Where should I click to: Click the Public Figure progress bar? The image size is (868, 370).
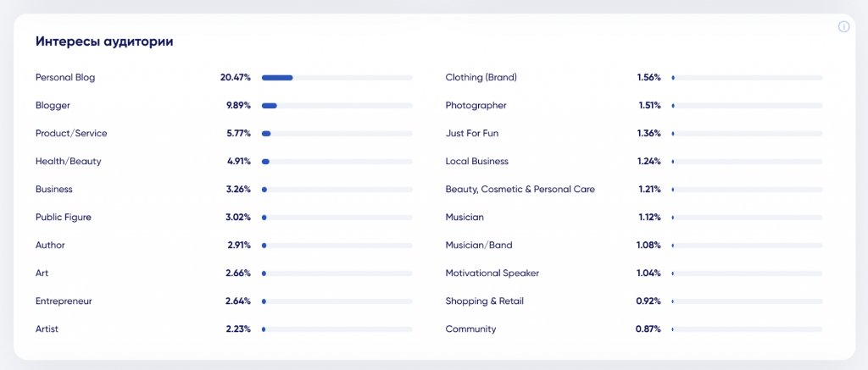tap(337, 218)
